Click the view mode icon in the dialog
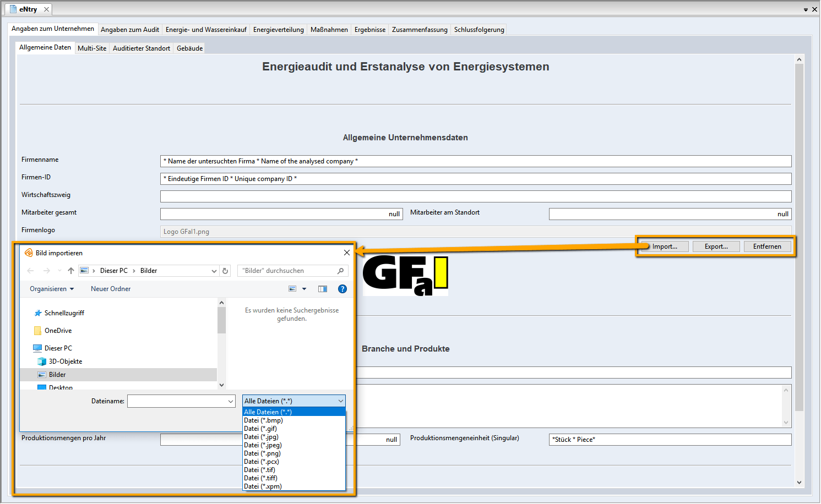This screenshot has height=504, width=821. pos(293,289)
